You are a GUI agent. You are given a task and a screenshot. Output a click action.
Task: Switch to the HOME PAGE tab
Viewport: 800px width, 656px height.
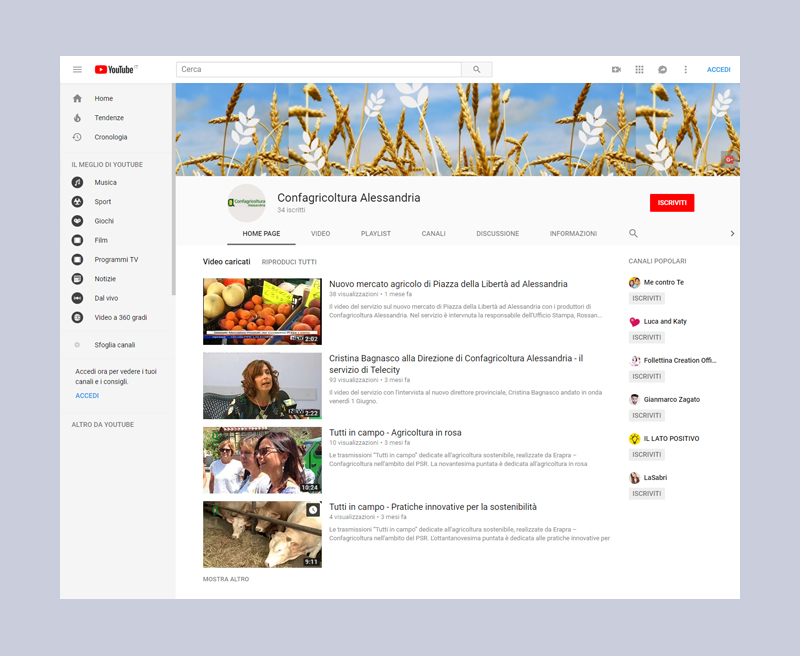[261, 234]
